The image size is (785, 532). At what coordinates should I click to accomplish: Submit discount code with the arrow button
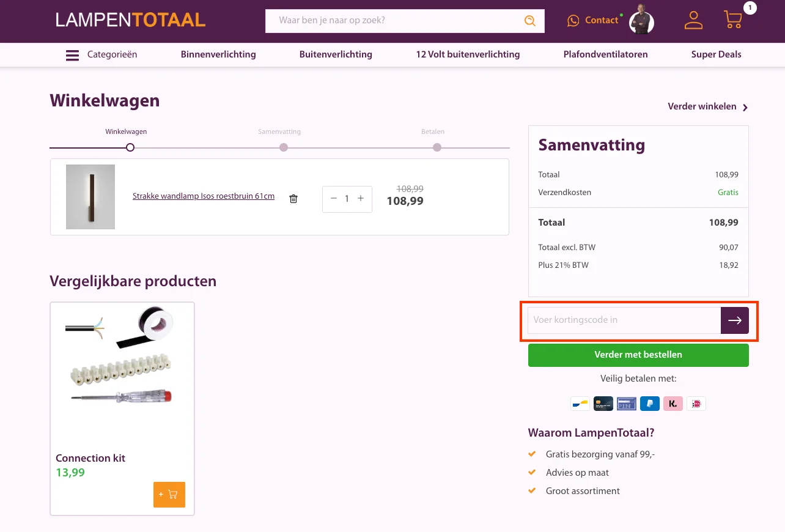click(x=734, y=320)
